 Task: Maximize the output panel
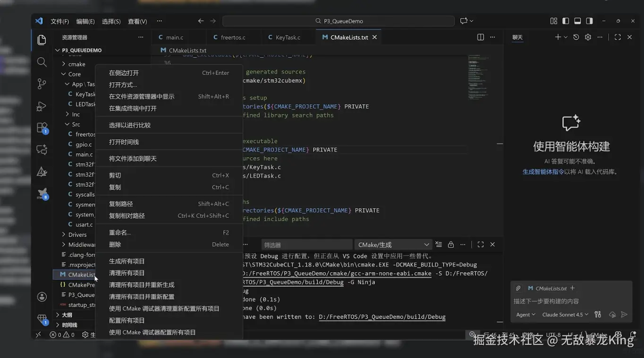click(481, 245)
